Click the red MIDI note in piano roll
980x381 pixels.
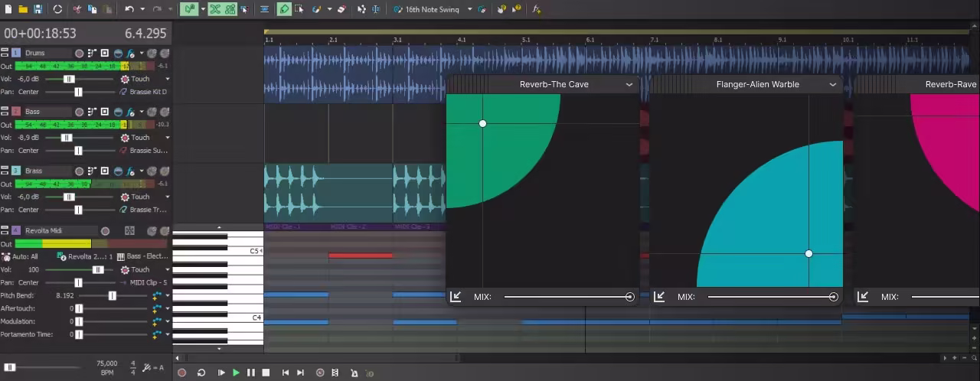tap(361, 256)
